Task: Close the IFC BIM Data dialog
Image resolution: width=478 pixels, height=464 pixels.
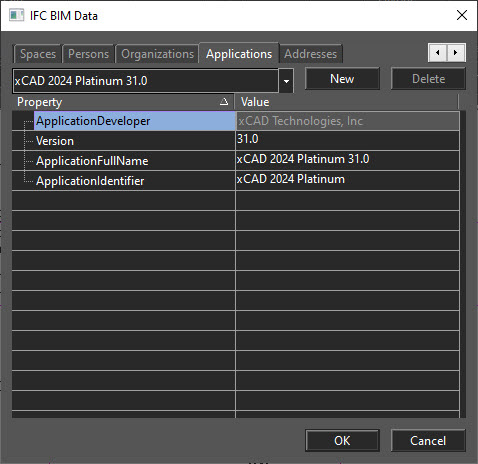Action: [x=462, y=15]
